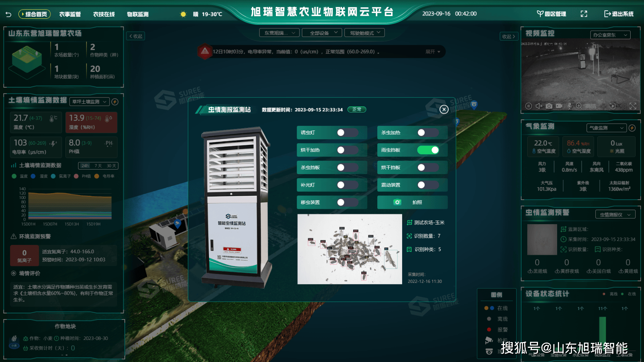Toggle the 诱虫灯 switch

coord(347,132)
